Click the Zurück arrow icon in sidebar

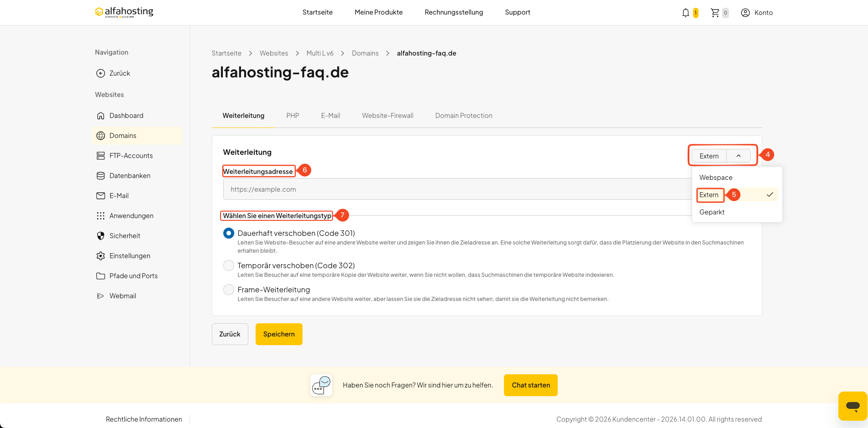(x=101, y=73)
